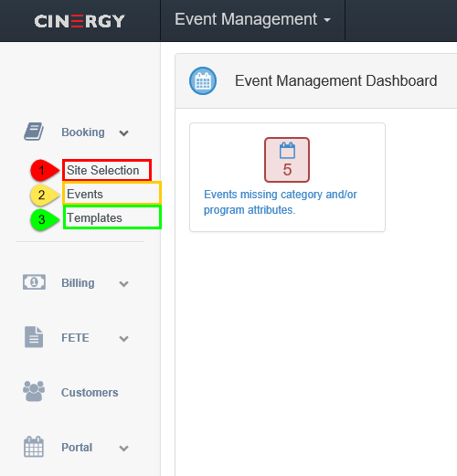Open the Event Management dropdown menu
Viewport: 457px width, 476px height.
[252, 19]
